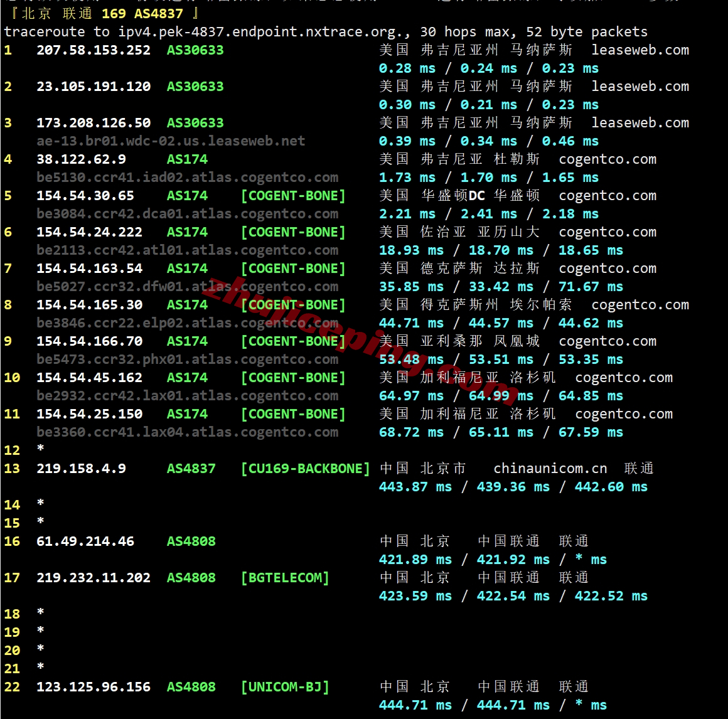Click the [BGTELECOM] tag

[284, 578]
